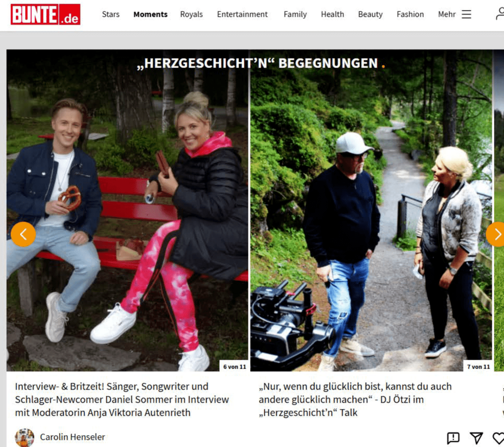This screenshot has width=504, height=447.
Task: Select the Moments menu item
Action: (x=150, y=14)
